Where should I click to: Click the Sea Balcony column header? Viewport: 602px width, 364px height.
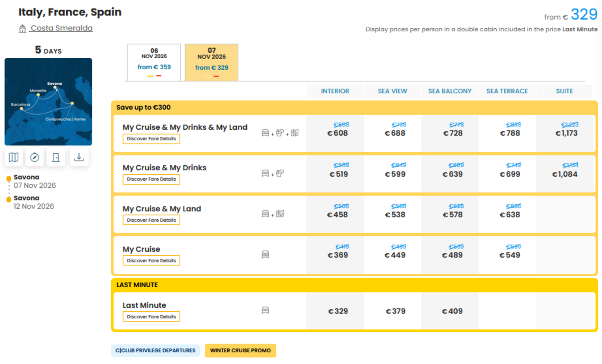tap(450, 91)
